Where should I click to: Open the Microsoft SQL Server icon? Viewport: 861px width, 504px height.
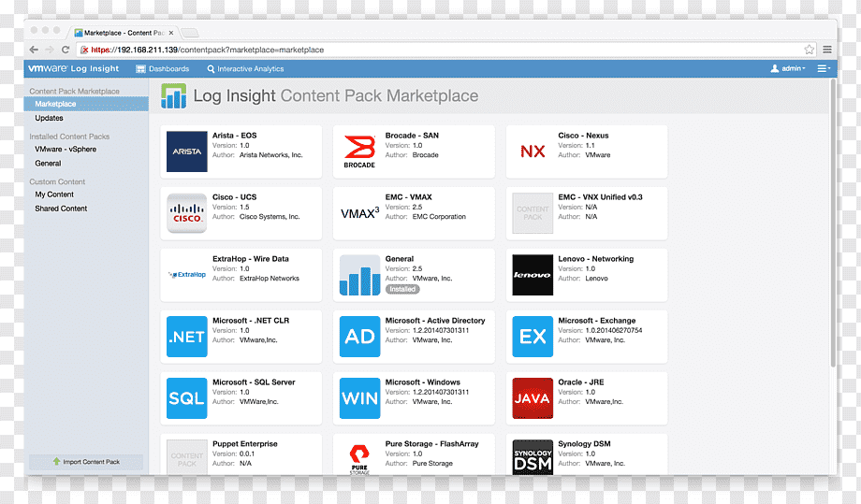186,398
